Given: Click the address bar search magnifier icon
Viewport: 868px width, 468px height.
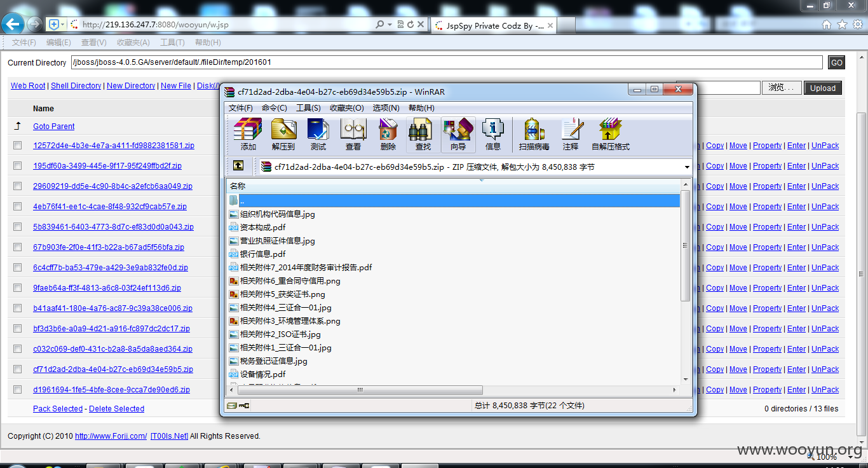Looking at the screenshot, I should (380, 24).
